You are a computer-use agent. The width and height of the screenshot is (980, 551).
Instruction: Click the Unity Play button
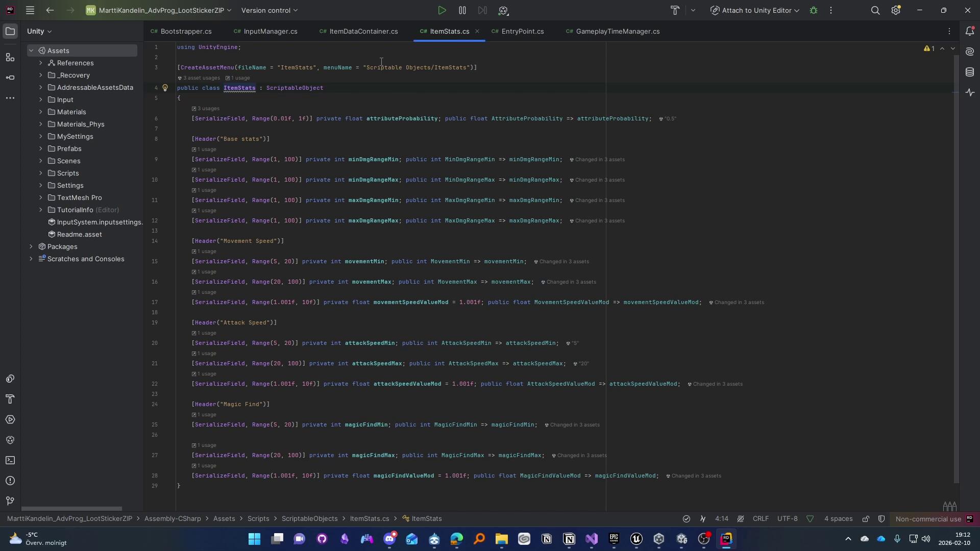coord(442,10)
